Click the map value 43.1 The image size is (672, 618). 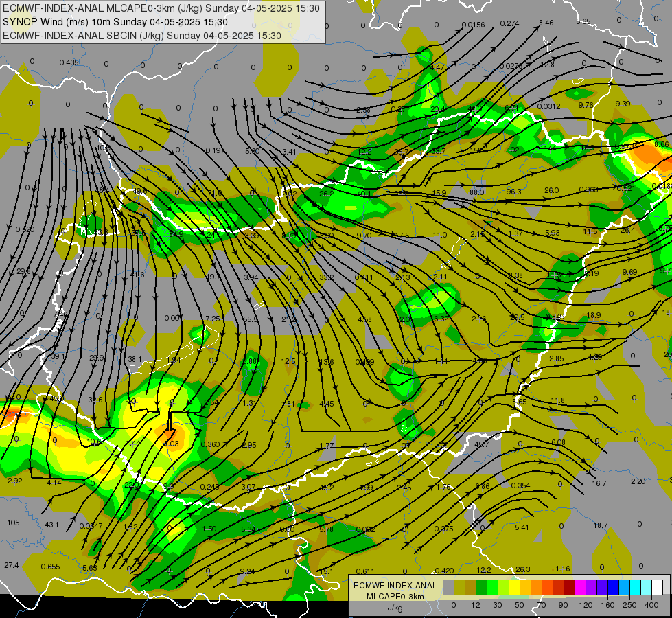tap(51, 525)
